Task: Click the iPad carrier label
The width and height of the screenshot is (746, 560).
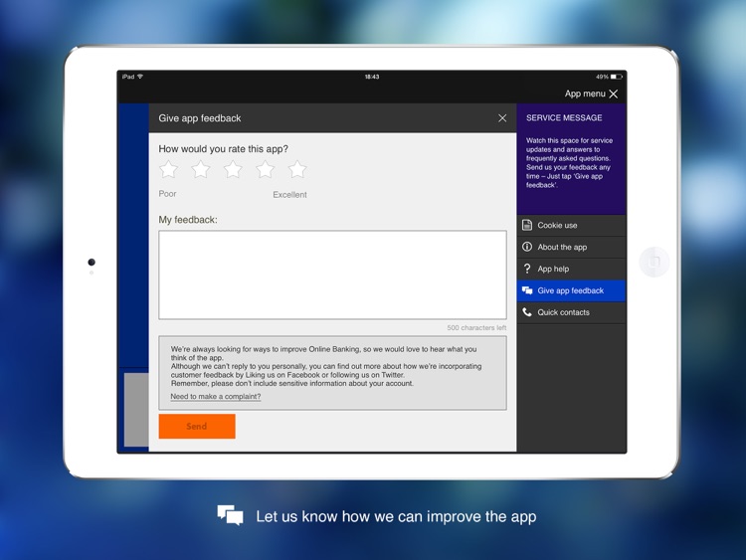Action: pos(128,77)
